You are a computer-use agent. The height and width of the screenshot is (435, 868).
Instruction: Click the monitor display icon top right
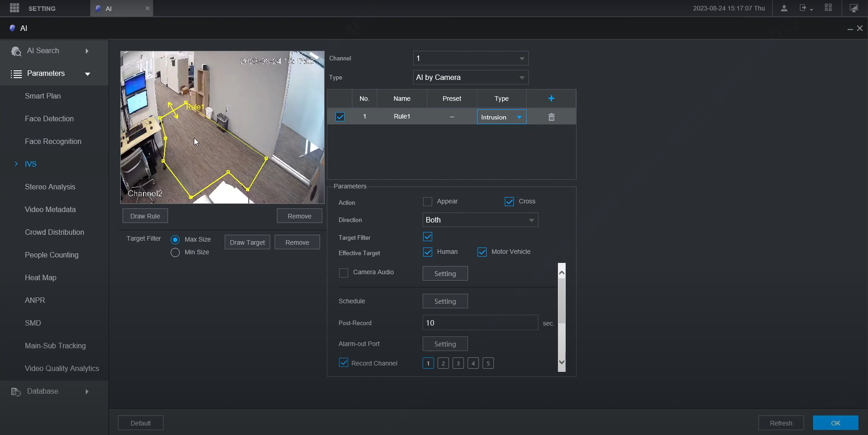point(853,8)
